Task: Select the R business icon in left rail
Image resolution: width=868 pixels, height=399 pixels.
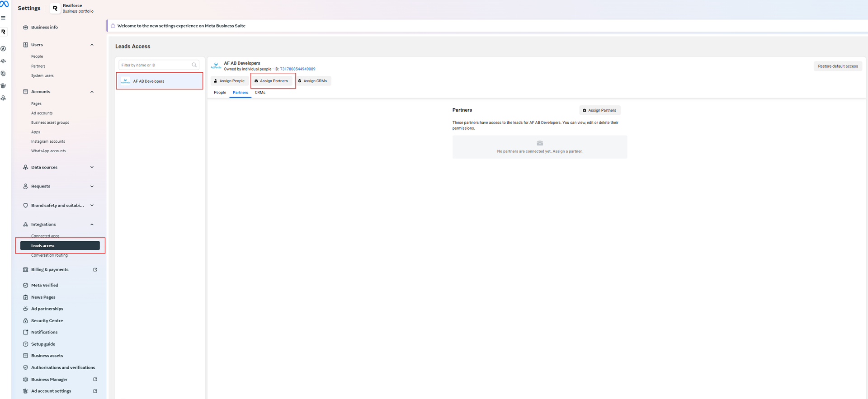Action: (x=3, y=32)
